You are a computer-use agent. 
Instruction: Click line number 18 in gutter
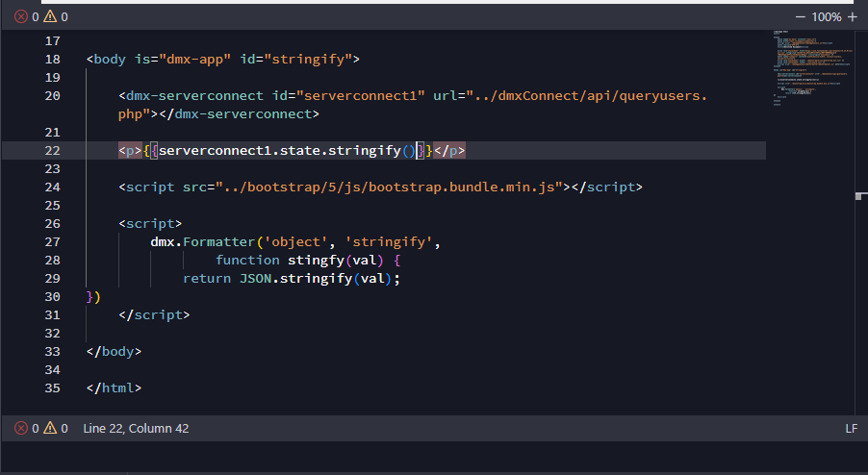point(53,60)
